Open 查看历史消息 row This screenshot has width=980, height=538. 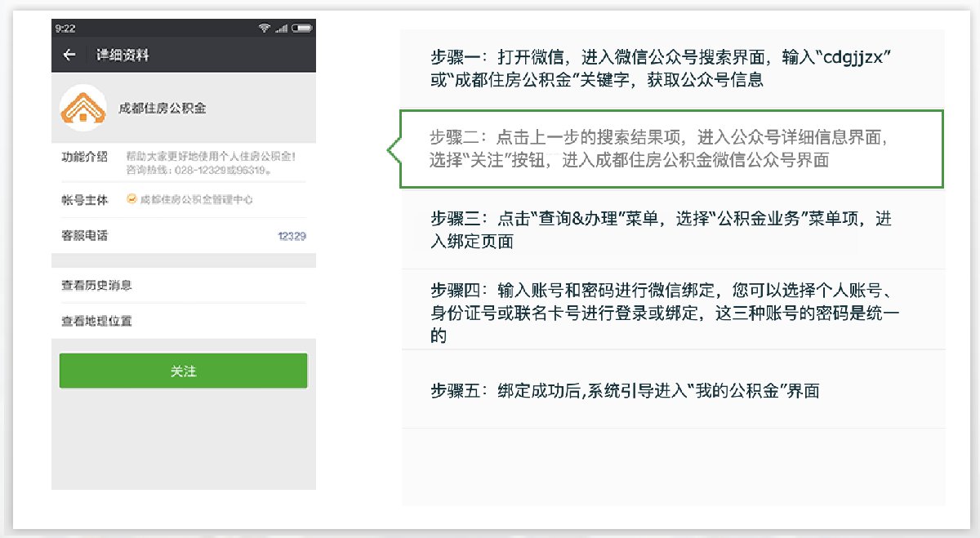coord(184,286)
